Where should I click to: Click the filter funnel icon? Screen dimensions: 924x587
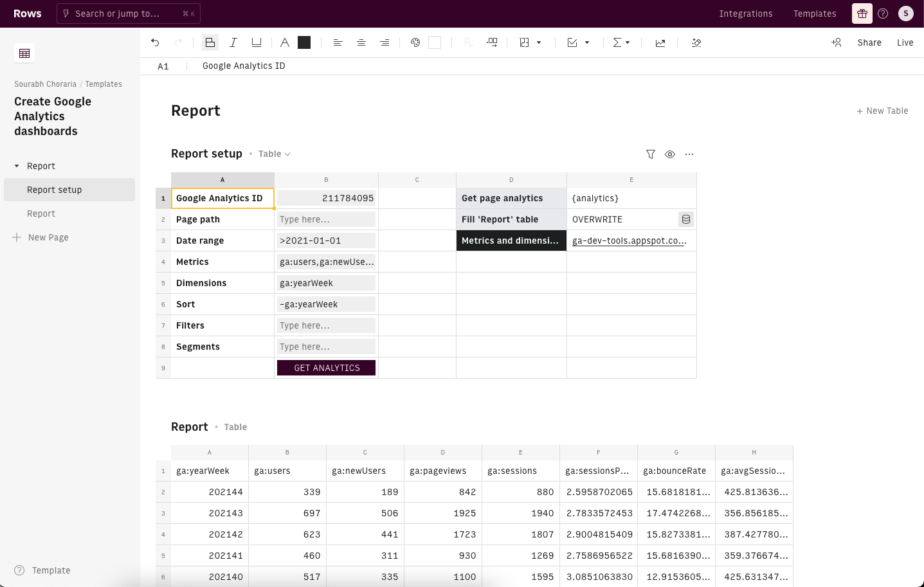point(651,154)
